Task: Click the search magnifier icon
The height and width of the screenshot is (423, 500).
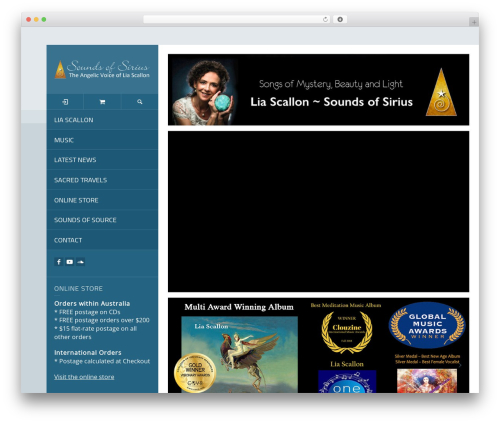Action: click(x=140, y=102)
